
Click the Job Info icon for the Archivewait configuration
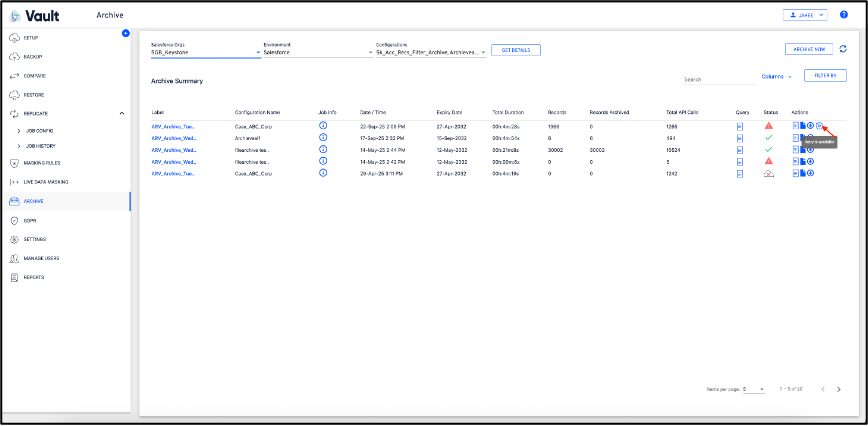pos(322,137)
